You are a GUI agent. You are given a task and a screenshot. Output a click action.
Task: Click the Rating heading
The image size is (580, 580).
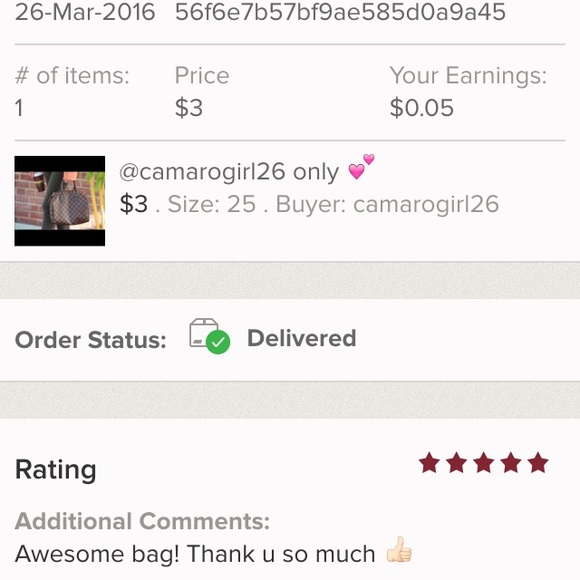[55, 470]
